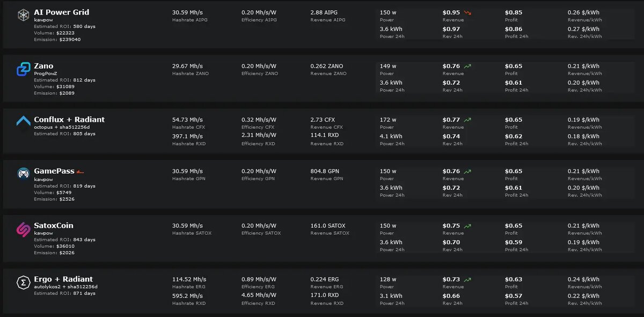Select the $0.95 revenue value for AI Power Grid
644x317 pixels.
coord(451,12)
